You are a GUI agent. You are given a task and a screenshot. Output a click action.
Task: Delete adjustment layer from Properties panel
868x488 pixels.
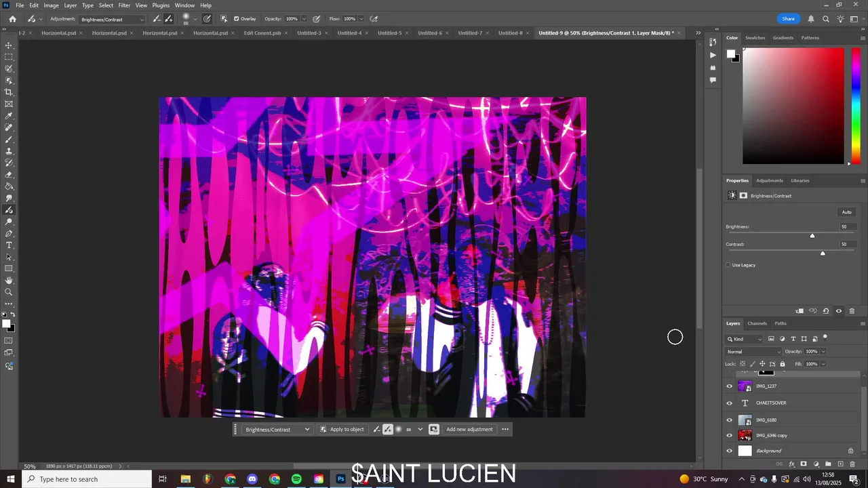coord(852,311)
